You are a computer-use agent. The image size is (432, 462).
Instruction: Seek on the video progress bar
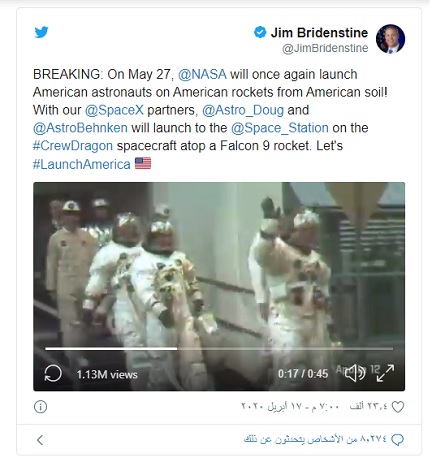pos(219,349)
